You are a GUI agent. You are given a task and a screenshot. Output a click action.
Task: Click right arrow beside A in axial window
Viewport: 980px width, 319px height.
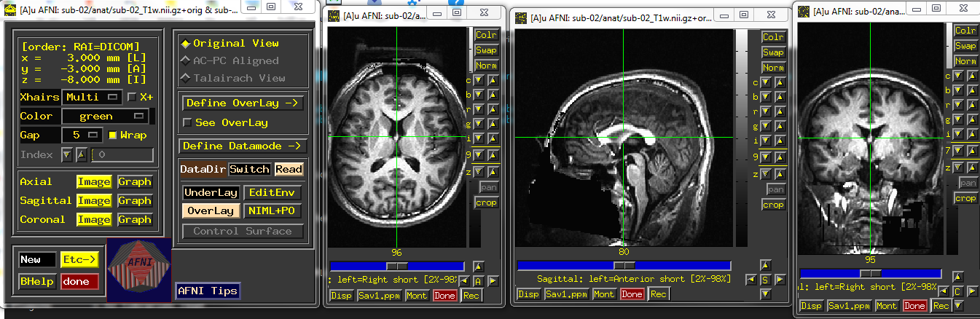(x=493, y=281)
